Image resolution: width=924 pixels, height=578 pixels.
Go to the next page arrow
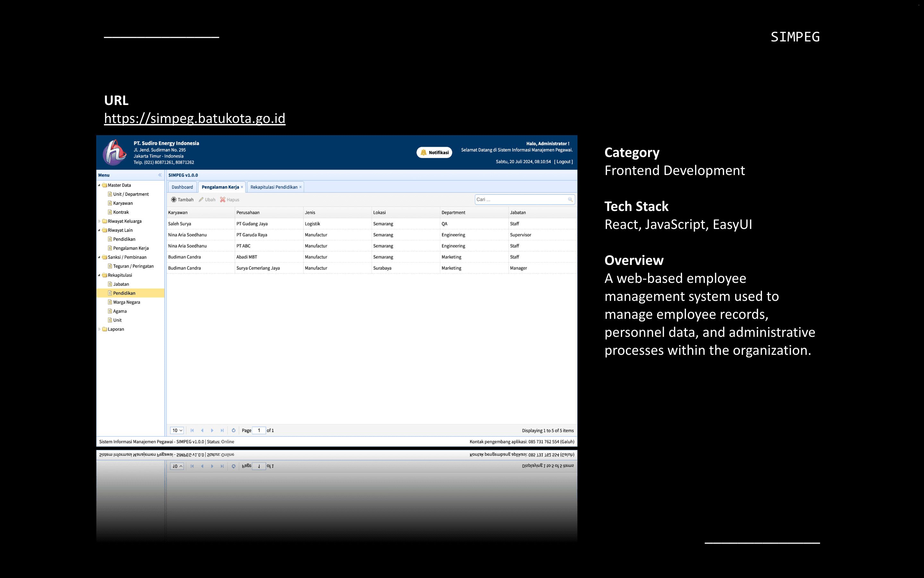pyautogui.click(x=212, y=430)
